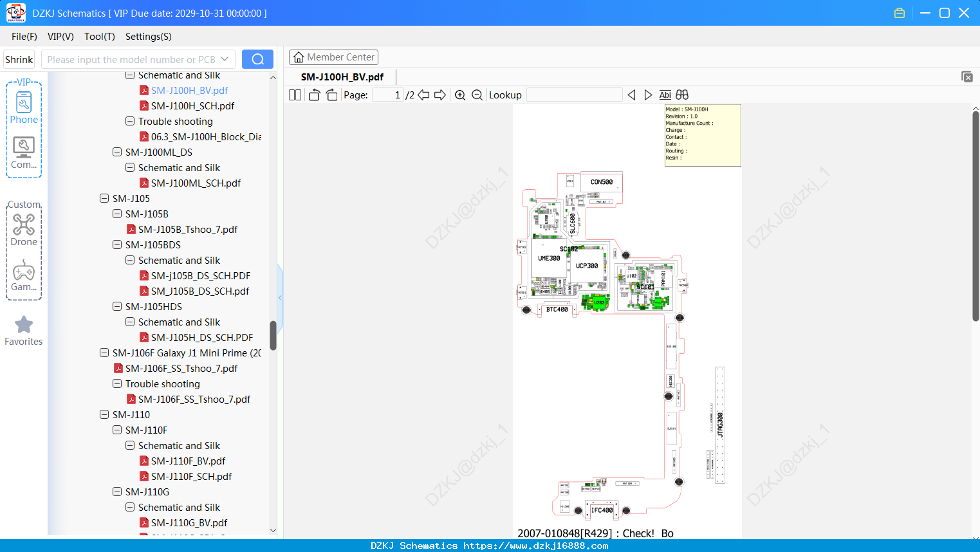Zoom in on the schematic
Image resolution: width=980 pixels, height=552 pixels.
460,95
